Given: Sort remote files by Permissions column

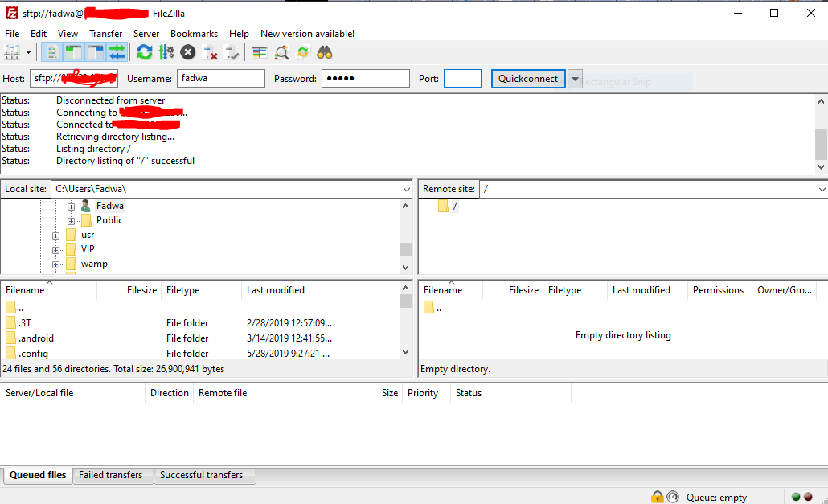Looking at the screenshot, I should click(x=719, y=290).
